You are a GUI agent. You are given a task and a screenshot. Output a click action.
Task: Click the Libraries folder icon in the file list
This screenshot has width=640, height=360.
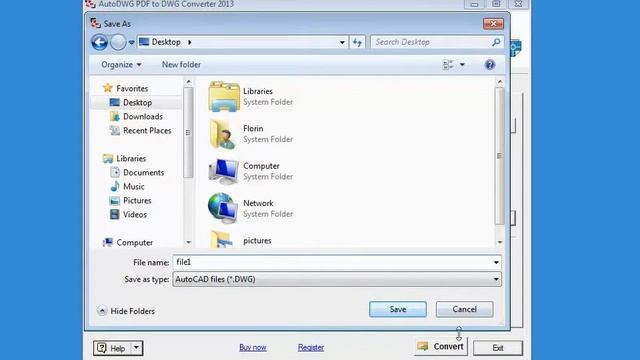(224, 97)
